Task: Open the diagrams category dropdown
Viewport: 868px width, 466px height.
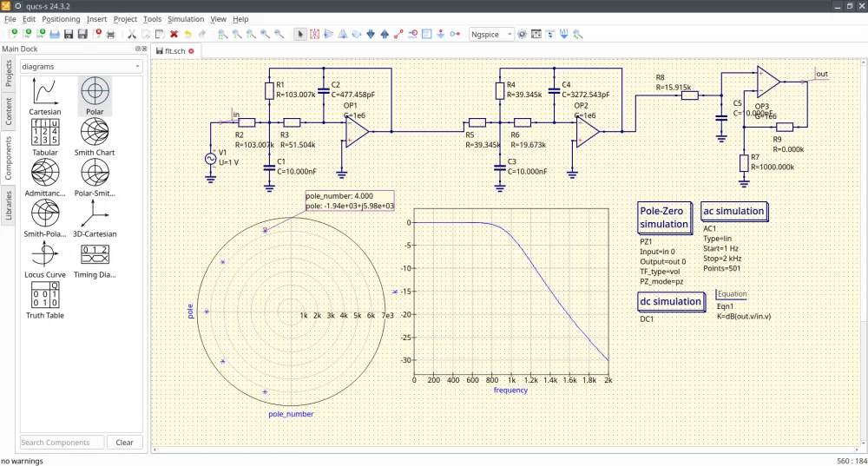Action: click(81, 66)
